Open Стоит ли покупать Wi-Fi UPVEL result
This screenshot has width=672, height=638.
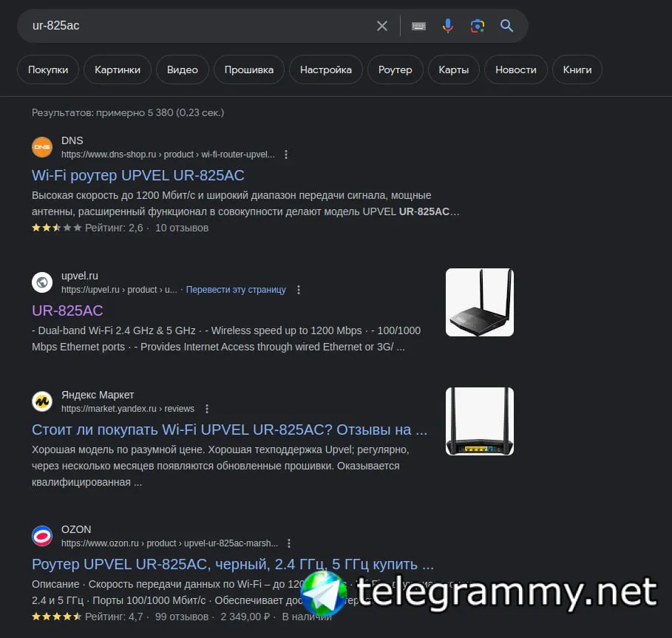[x=229, y=430]
